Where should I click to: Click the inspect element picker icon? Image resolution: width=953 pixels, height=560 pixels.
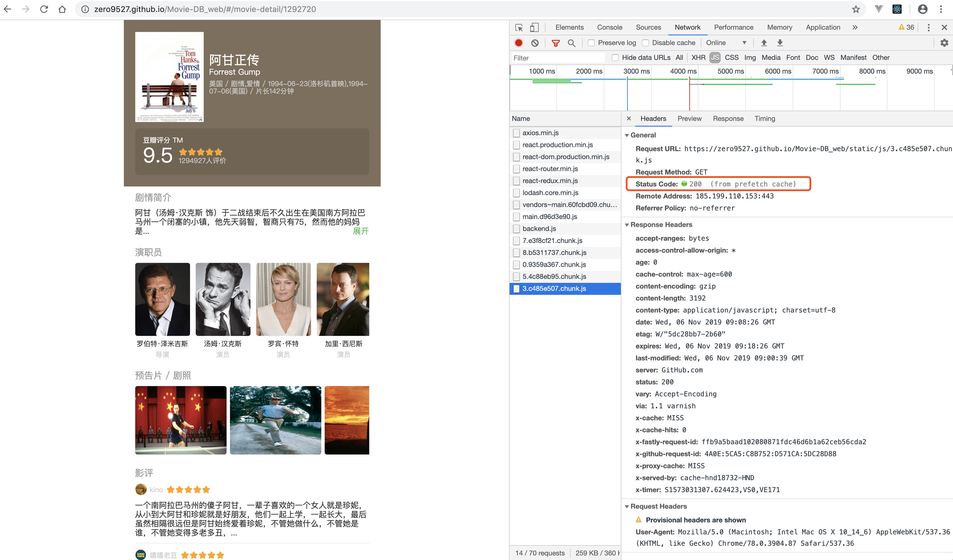(x=519, y=28)
